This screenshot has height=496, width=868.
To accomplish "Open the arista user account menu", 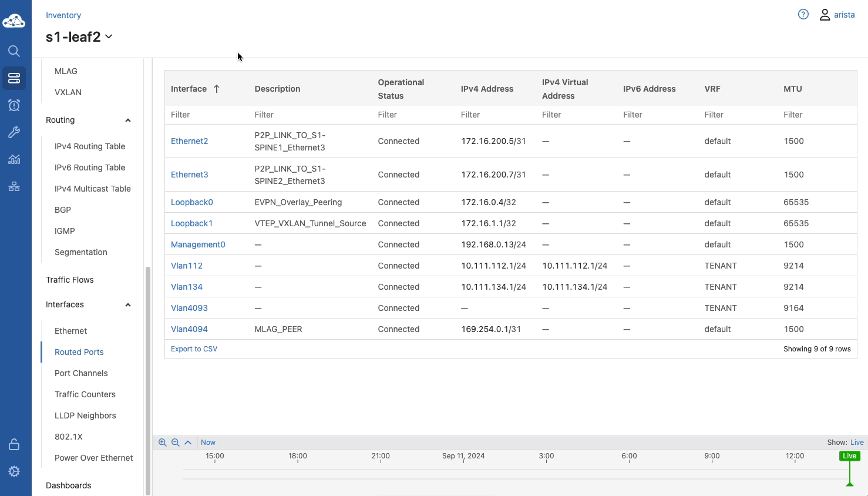I will (x=837, y=15).
